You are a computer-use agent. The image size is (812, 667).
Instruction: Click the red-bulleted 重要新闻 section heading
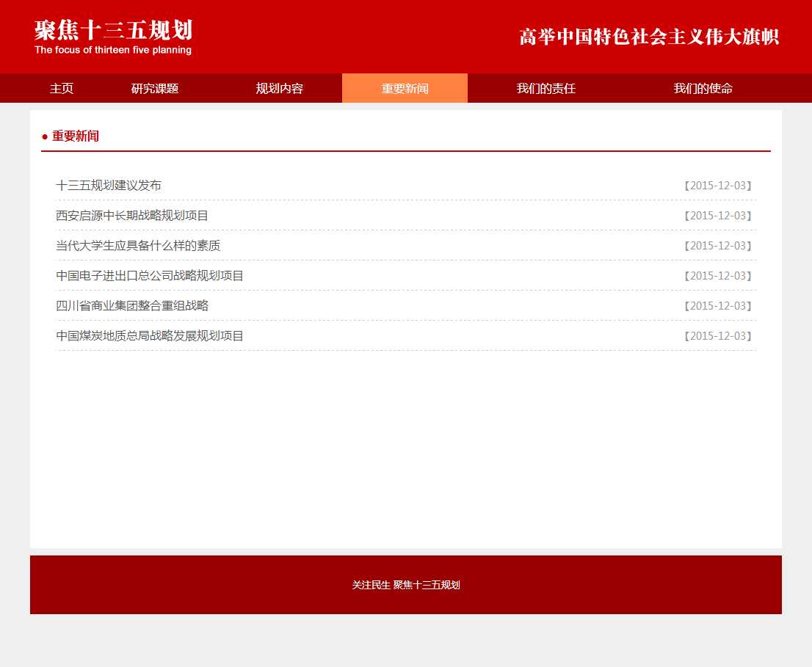[x=75, y=136]
